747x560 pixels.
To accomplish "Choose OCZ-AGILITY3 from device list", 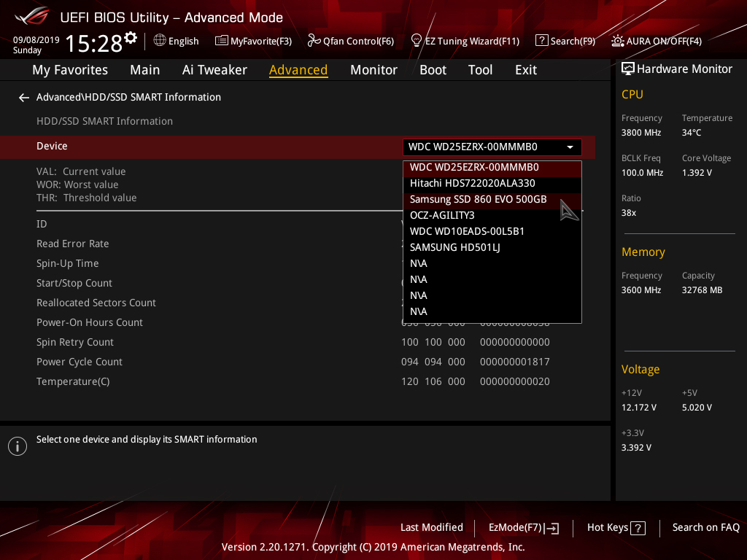I will (492, 215).
